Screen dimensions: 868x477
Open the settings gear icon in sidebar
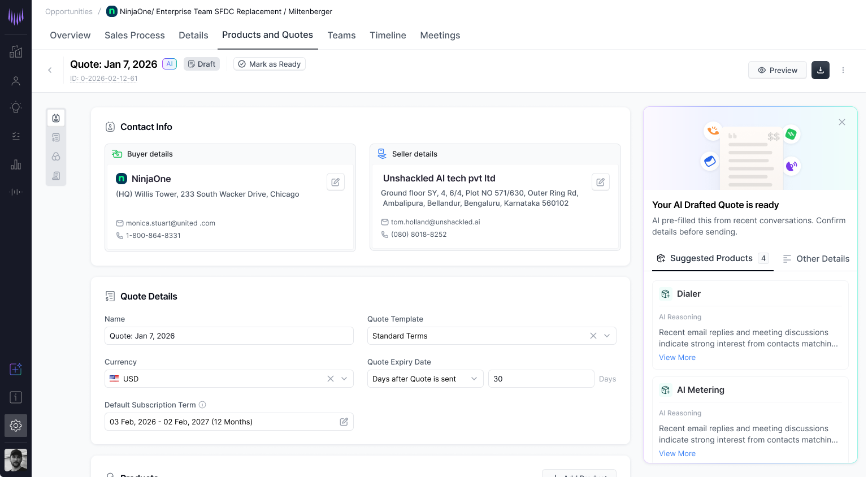[x=16, y=426]
